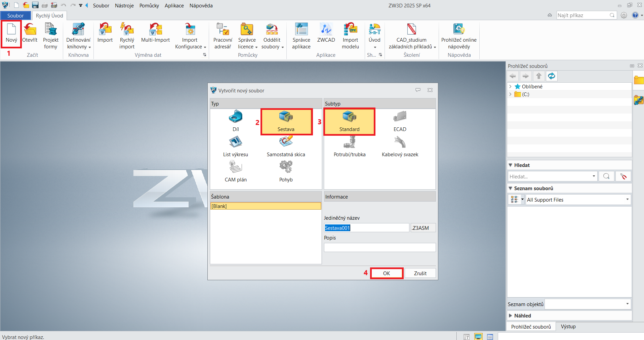The height and width of the screenshot is (340, 644).
Task: Launch the ZWCAD application icon
Action: click(326, 33)
